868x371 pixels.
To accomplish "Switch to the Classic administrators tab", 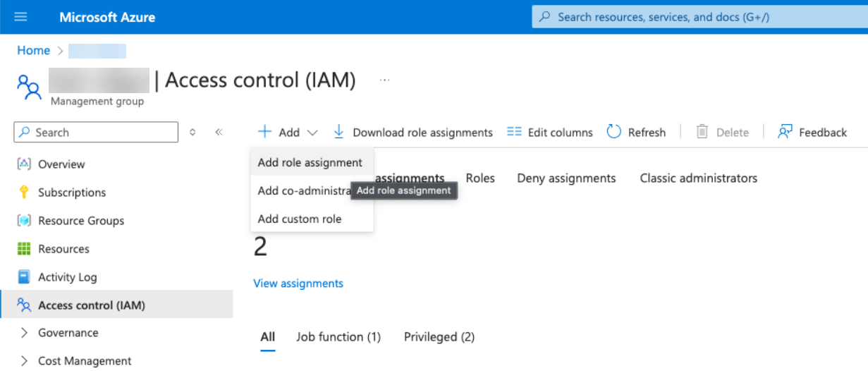I will 699,178.
